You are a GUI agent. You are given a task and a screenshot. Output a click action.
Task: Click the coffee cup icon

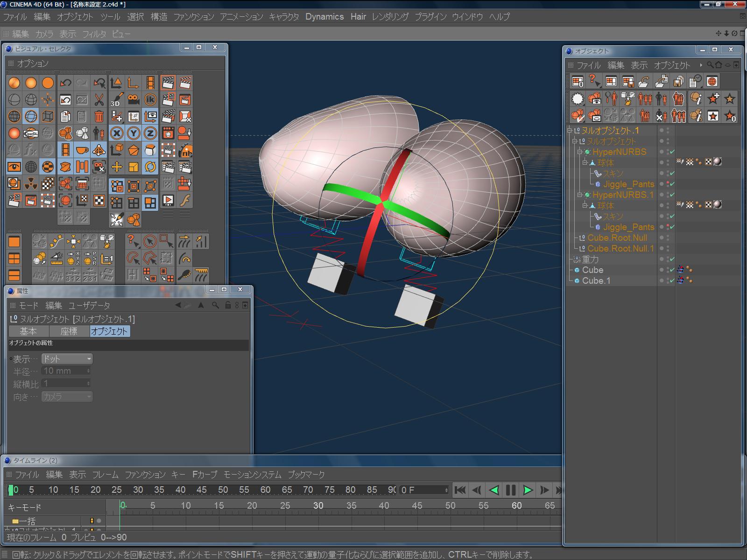pyautogui.click(x=82, y=150)
